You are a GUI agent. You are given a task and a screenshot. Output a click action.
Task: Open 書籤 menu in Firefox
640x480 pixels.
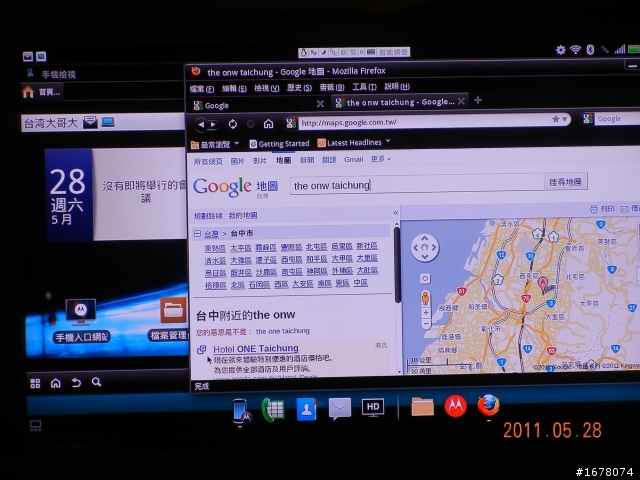point(332,87)
